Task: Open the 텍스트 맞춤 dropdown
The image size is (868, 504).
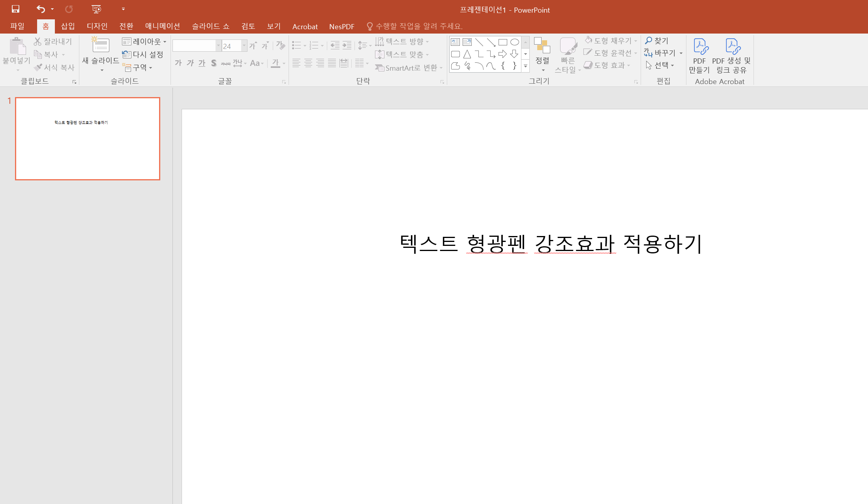Action: point(402,54)
